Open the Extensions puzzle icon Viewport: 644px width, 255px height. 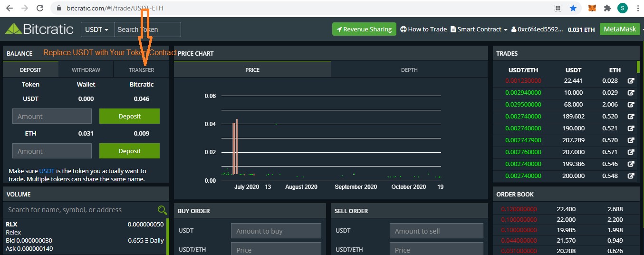(607, 8)
